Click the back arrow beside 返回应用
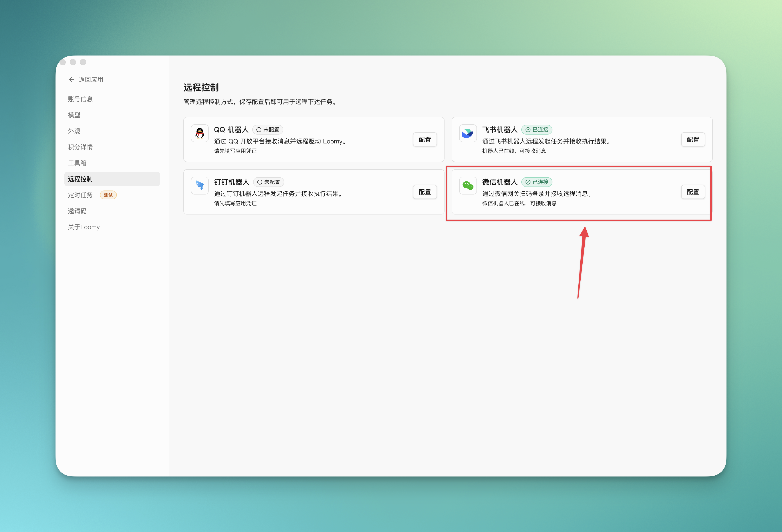This screenshot has height=532, width=782. [71, 79]
